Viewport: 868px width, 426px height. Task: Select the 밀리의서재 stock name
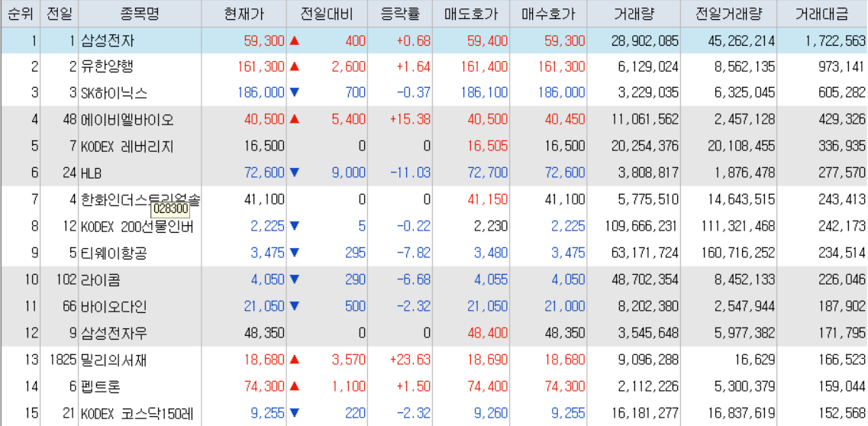[114, 360]
